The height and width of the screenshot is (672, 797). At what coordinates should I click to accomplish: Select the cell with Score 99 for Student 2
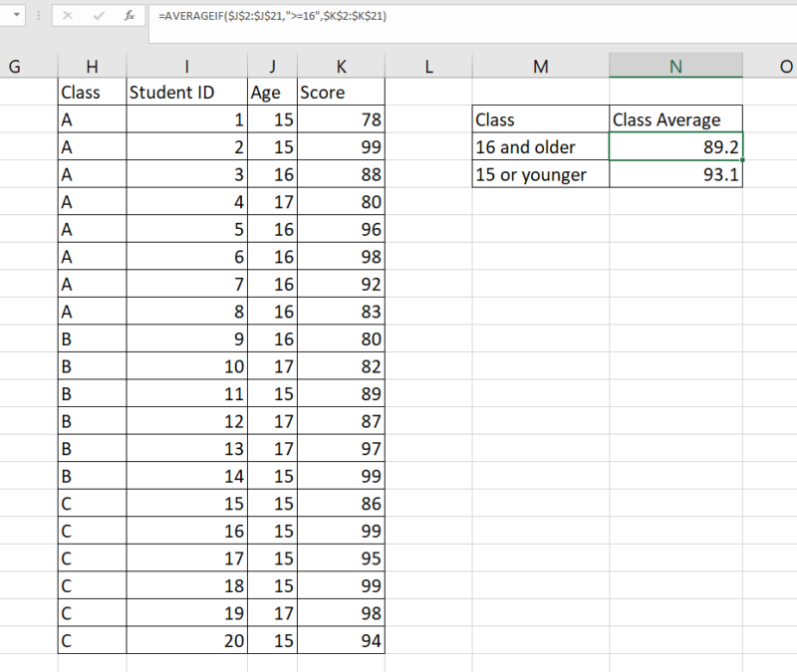pos(341,146)
